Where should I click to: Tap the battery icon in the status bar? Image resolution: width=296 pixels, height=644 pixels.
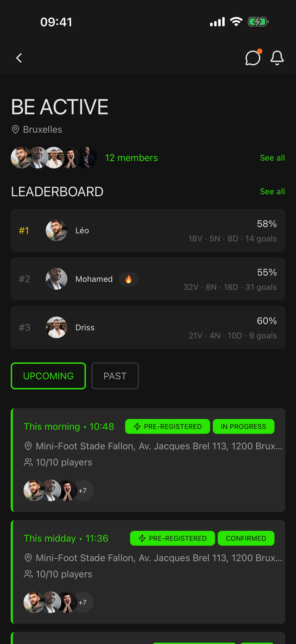[x=258, y=22]
